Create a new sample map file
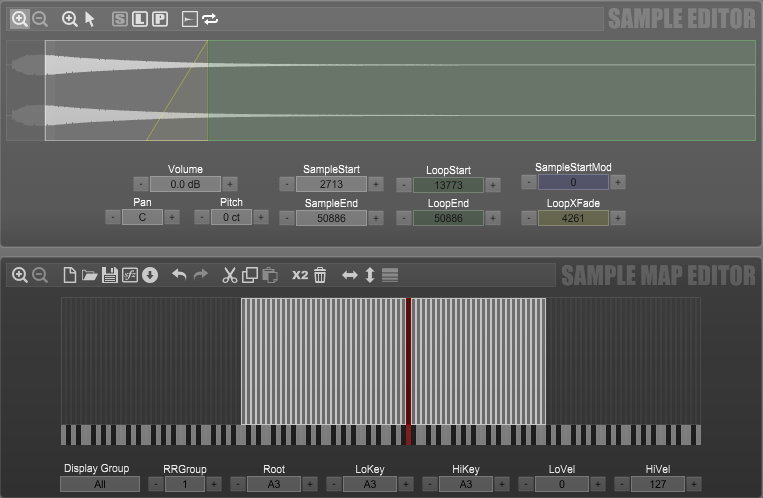 coord(70,275)
